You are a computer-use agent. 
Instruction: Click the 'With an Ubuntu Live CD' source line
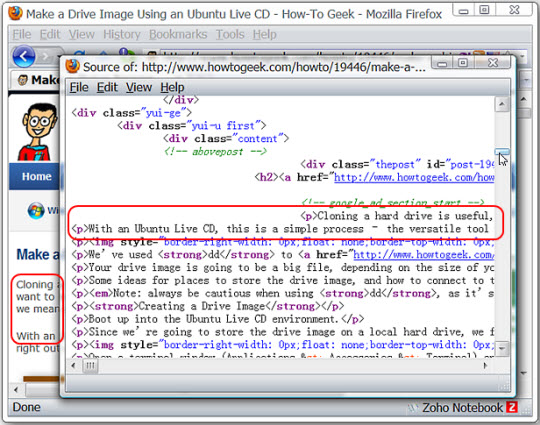point(280,229)
